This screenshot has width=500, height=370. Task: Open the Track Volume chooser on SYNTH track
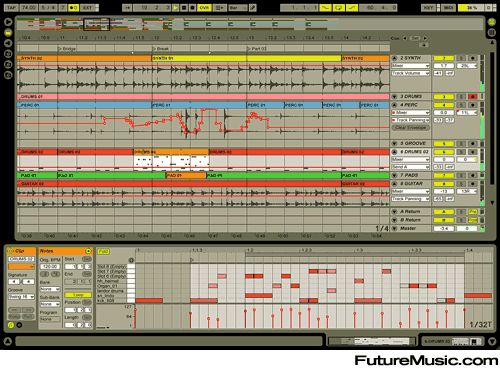tap(410, 73)
